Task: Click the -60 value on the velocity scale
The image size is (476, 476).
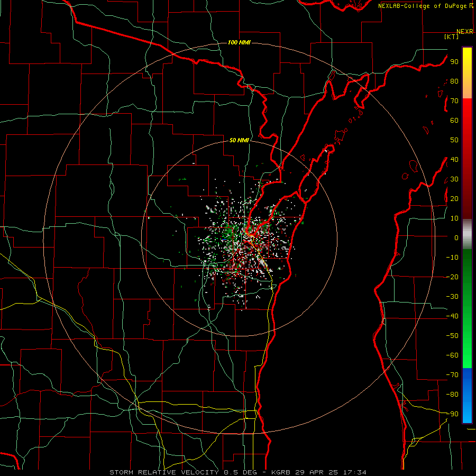Action: 452,355
